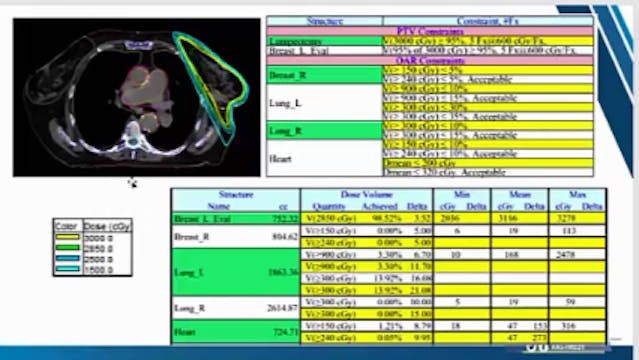Click 'Constraint, 4Fx' column header
The height and width of the screenshot is (360, 639).
487,21
